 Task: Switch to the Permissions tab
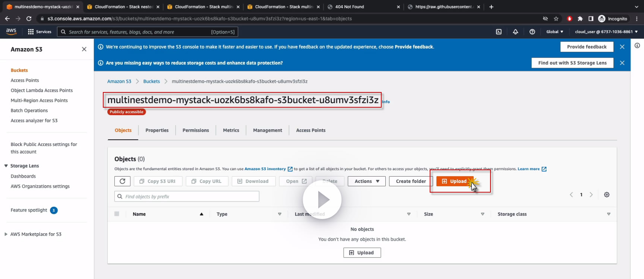coord(196,130)
